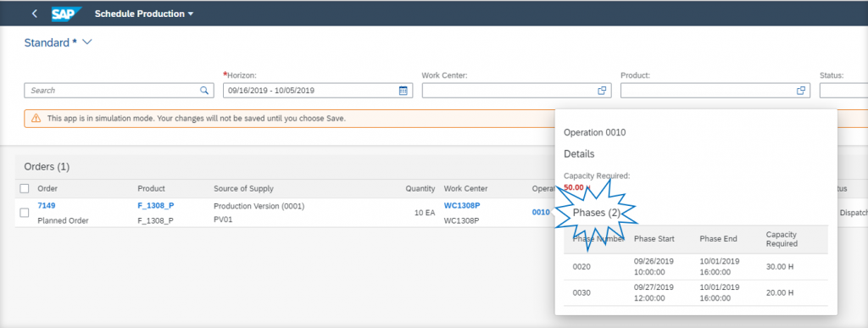This screenshot has width=868, height=328.
Task: Select all orders checkbox in header
Action: [x=25, y=189]
